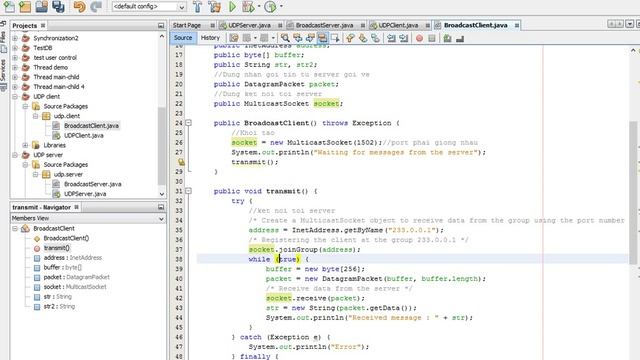
Task: Jump to Last Edit location icon
Action: pyautogui.click(x=234, y=38)
